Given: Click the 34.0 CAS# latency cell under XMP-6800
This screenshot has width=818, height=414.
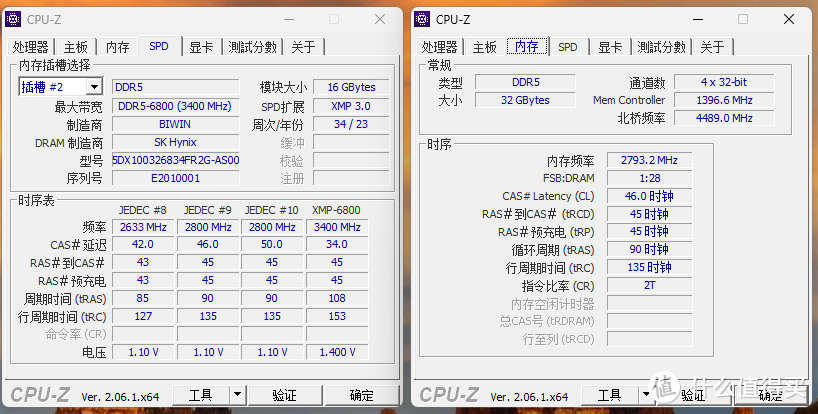Looking at the screenshot, I should pyautogui.click(x=337, y=245).
